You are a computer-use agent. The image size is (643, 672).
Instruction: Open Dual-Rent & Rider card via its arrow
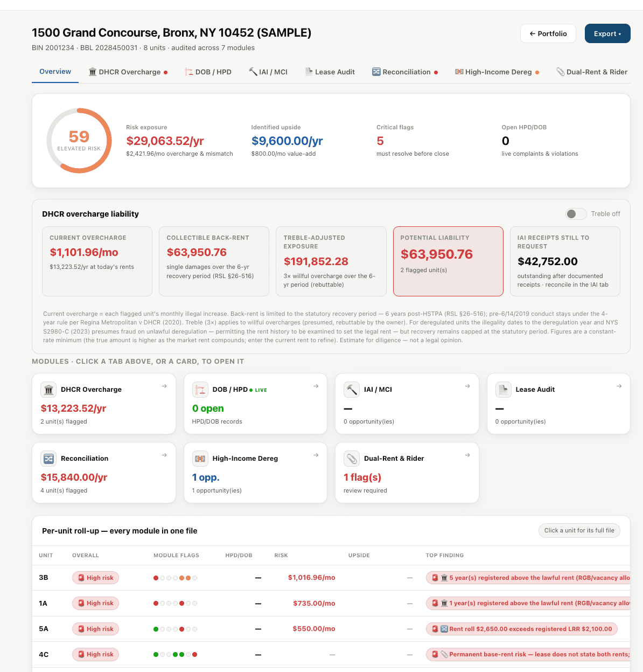pos(467,455)
